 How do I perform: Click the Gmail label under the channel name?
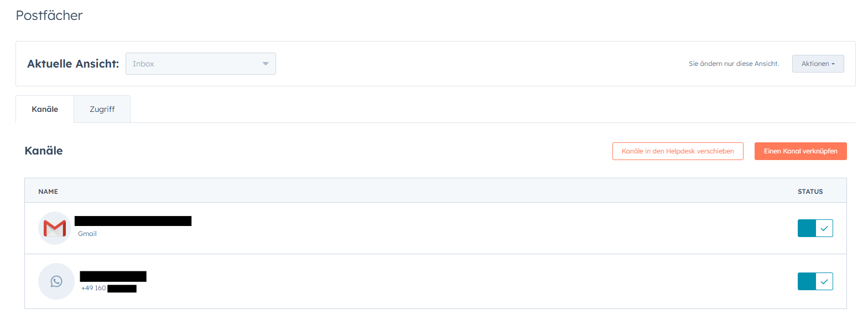point(87,234)
